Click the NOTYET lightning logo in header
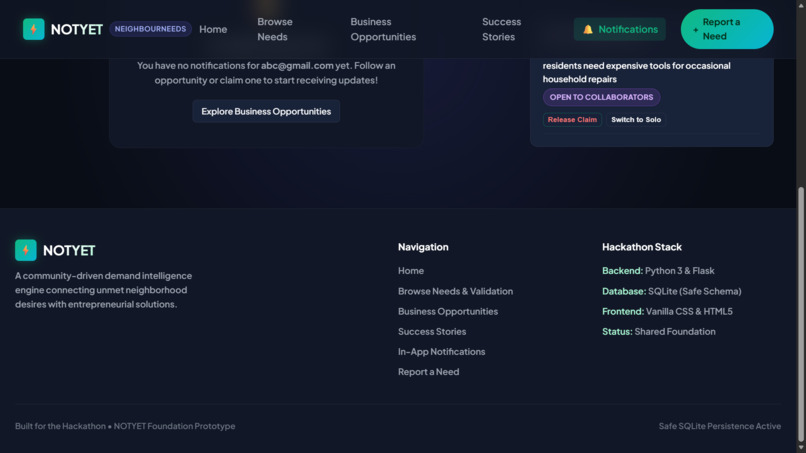Screen dimensions: 806x453 [33, 29]
